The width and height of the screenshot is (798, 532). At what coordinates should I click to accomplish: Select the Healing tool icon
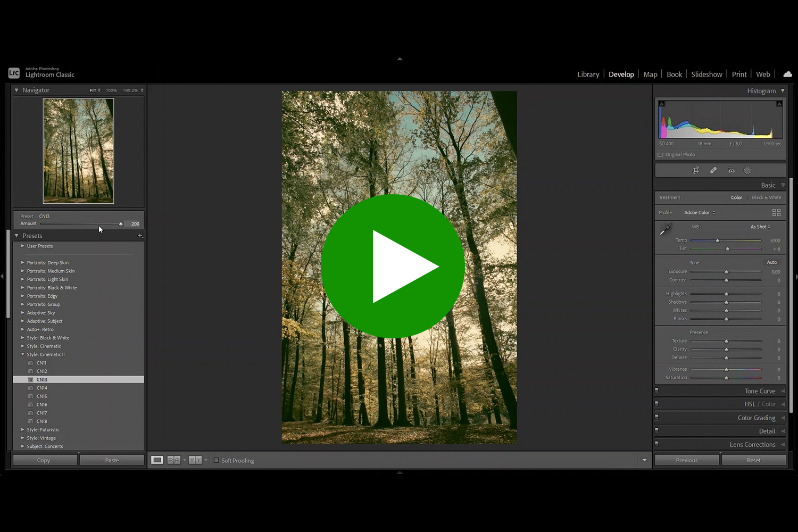click(713, 170)
